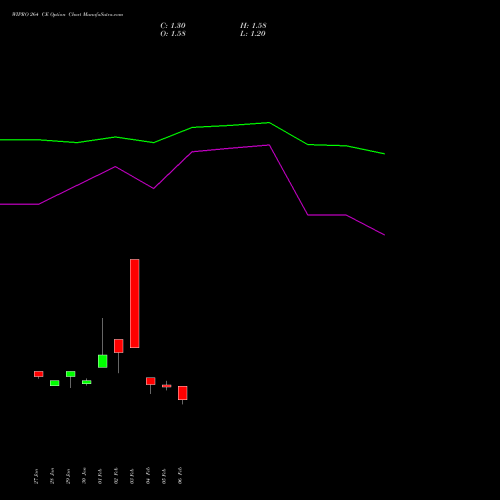The width and height of the screenshot is (500, 500).
Task: Select the green candle for 01 Feb
Action: pos(103,361)
